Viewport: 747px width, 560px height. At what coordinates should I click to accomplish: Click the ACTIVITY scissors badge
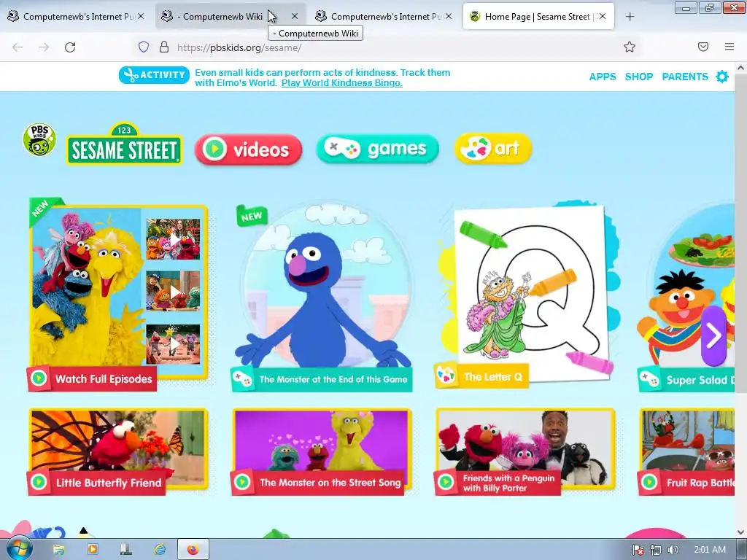(x=154, y=75)
